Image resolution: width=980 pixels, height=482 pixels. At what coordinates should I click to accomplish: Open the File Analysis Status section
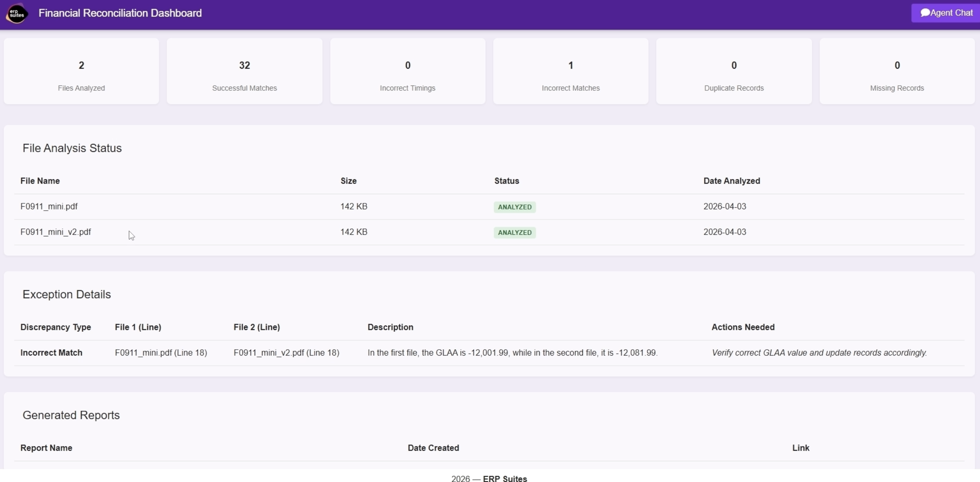(72, 148)
